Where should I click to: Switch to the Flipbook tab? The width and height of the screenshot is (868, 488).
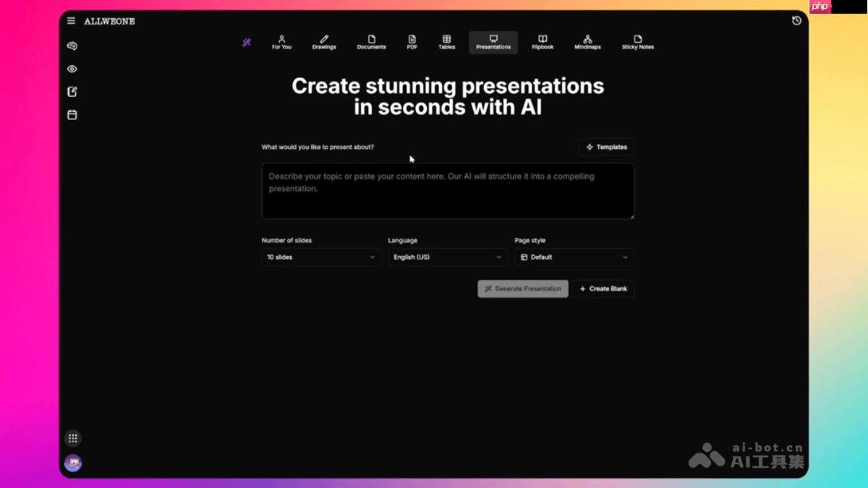pyautogui.click(x=542, y=43)
